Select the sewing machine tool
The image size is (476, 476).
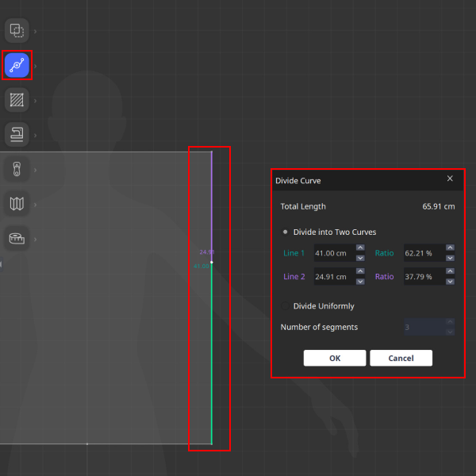click(17, 134)
